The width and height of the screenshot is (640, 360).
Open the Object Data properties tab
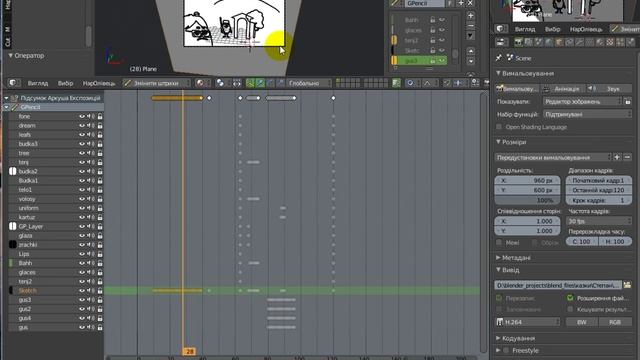point(590,42)
